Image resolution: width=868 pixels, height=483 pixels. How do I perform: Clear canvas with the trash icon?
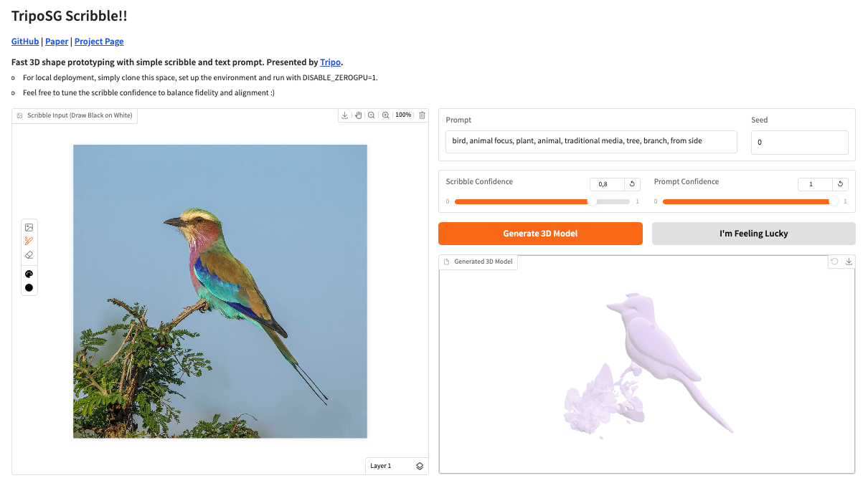[x=422, y=115]
